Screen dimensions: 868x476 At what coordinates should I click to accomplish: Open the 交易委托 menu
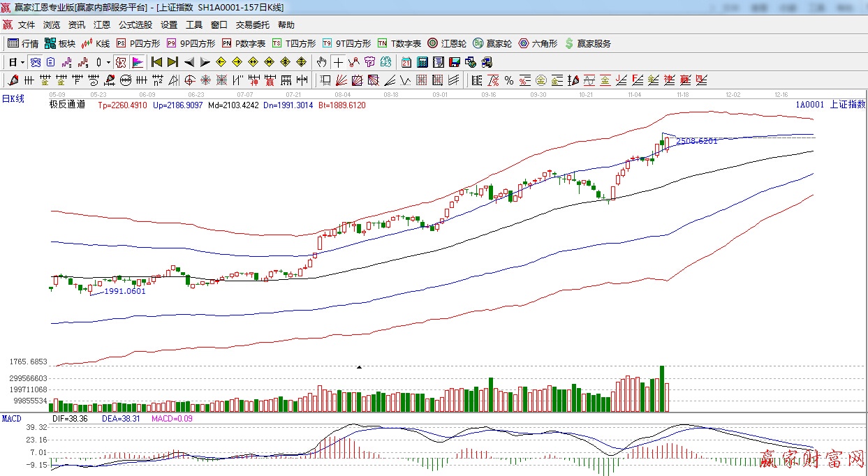pyautogui.click(x=252, y=24)
